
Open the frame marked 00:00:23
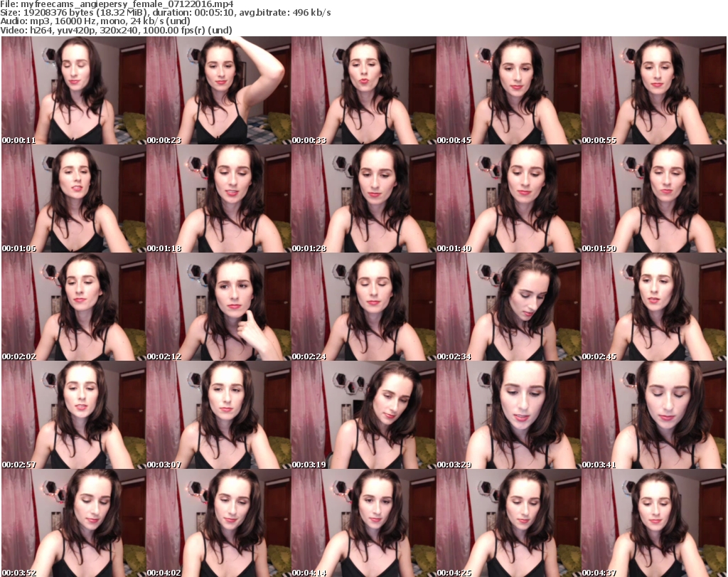[219, 90]
